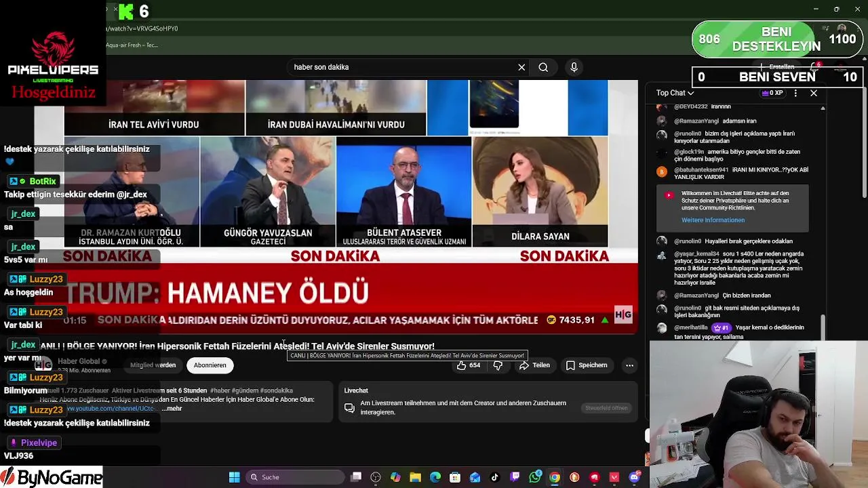Open Microsoft Edge from the taskbar
The height and width of the screenshot is (488, 868).
(x=435, y=477)
